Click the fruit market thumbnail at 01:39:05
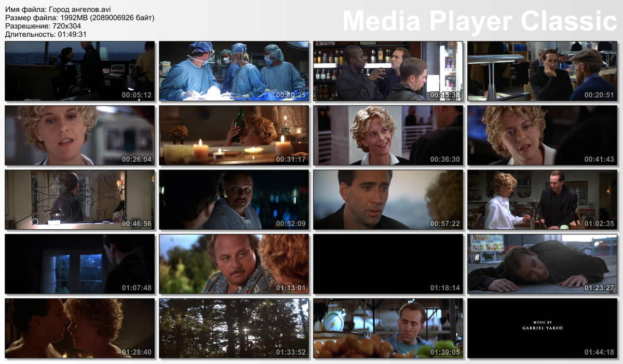Image resolution: width=623 pixels, height=364 pixels. point(388,328)
